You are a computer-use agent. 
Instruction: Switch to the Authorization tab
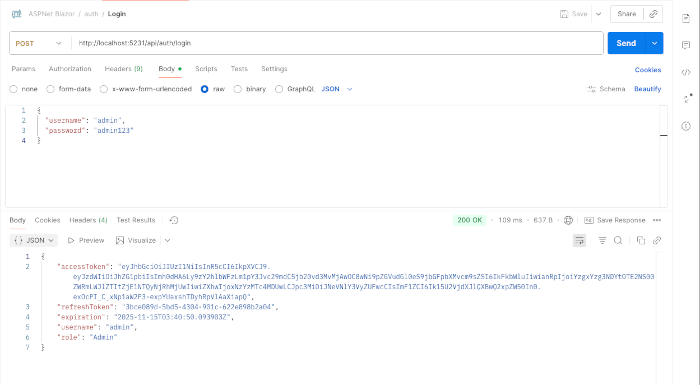(70, 69)
